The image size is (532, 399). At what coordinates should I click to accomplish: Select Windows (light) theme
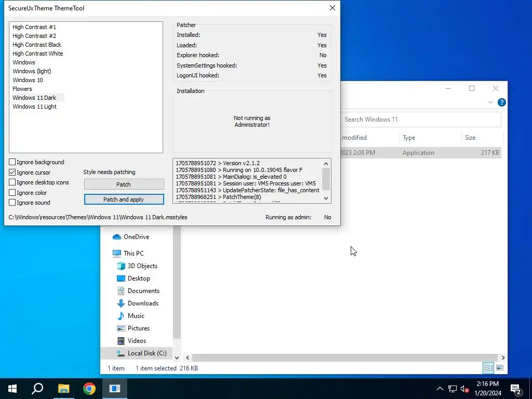coord(32,71)
